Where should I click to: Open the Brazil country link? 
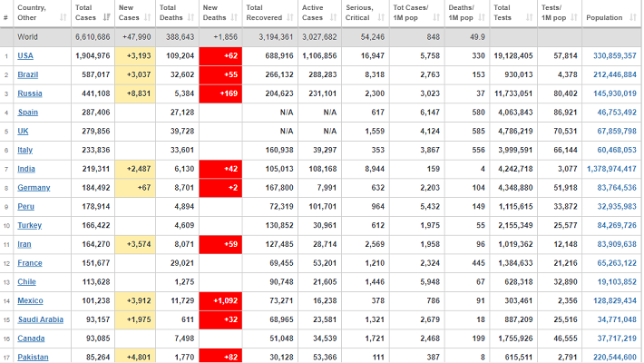(27, 74)
